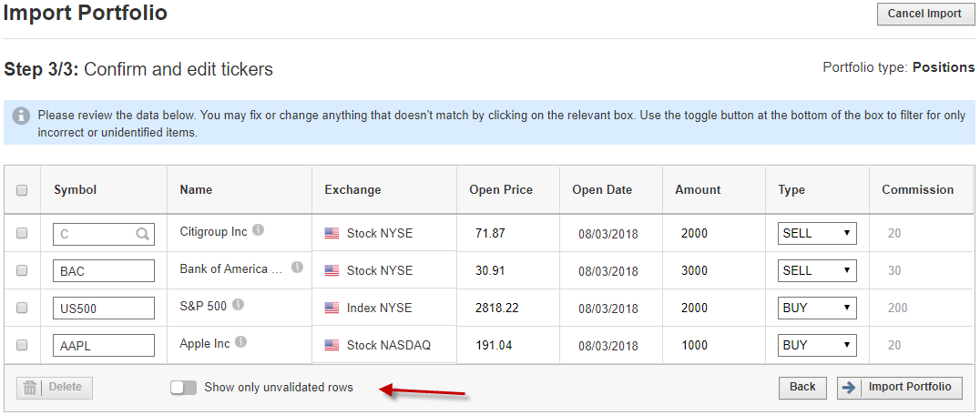Click the Open Price column header
This screenshot has height=415, width=980.
click(x=501, y=189)
